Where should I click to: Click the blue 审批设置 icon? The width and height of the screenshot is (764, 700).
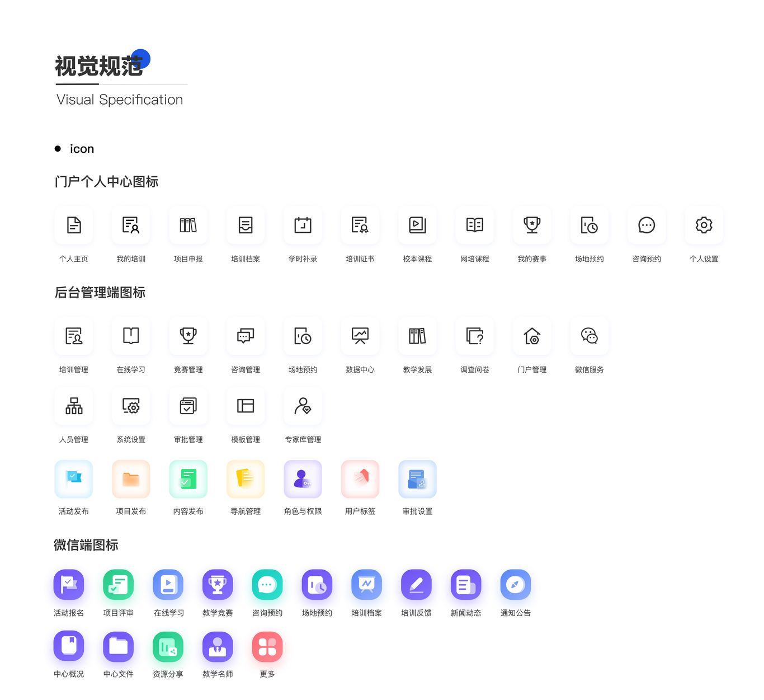[418, 479]
